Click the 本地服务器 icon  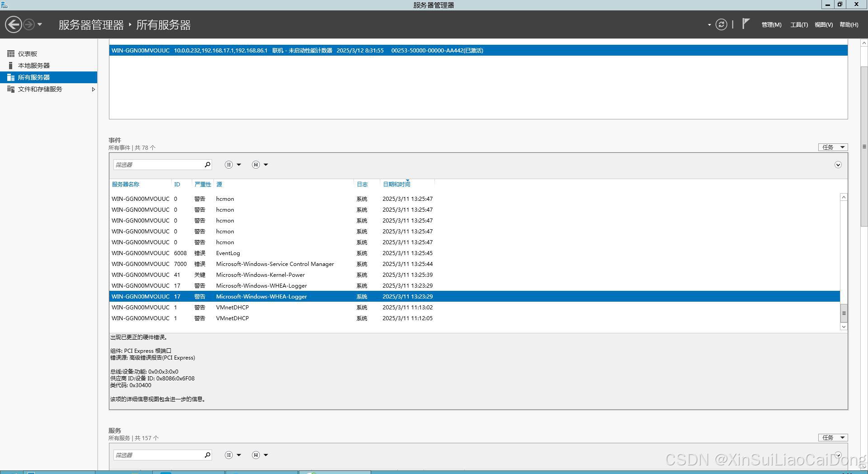coord(11,66)
